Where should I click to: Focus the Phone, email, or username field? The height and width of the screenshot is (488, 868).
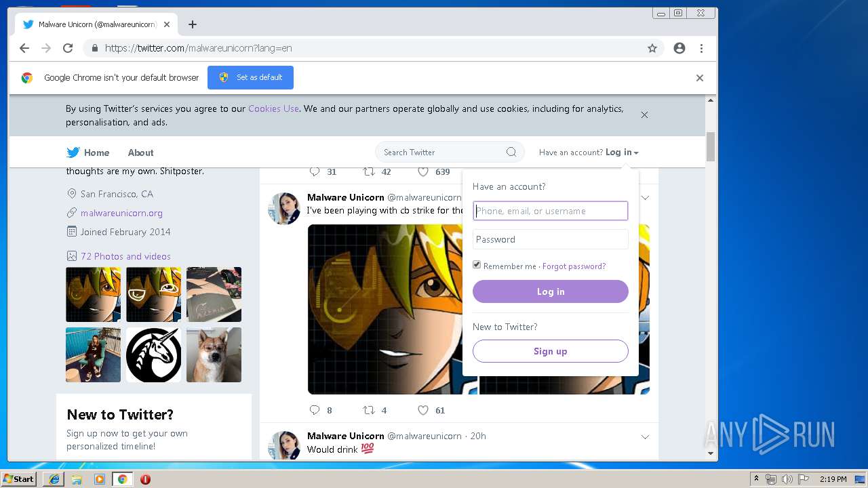551,211
